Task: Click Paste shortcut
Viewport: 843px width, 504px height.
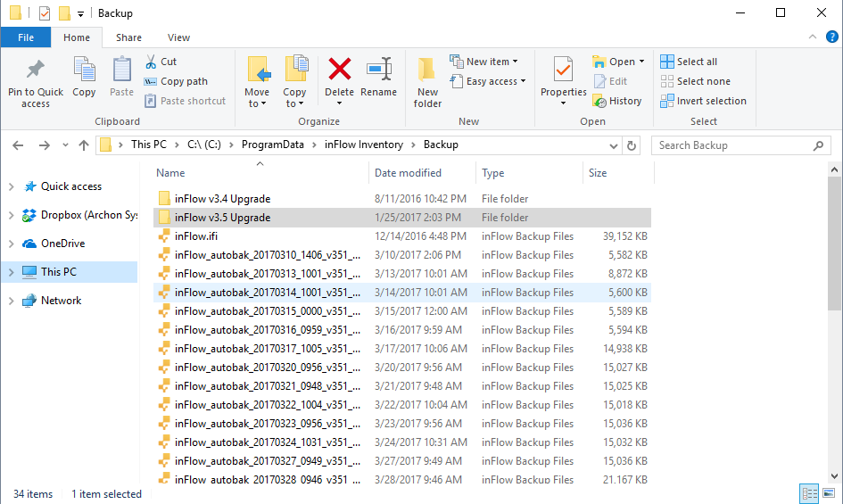Action: [x=186, y=101]
